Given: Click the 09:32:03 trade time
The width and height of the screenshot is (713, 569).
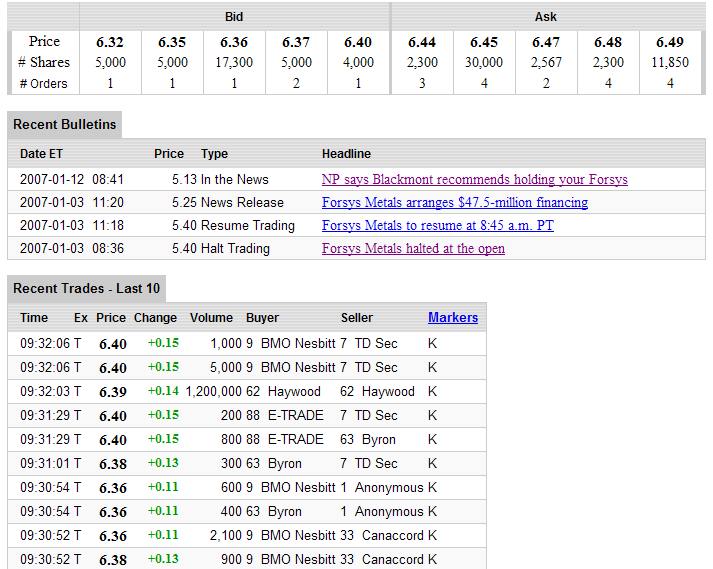Looking at the screenshot, I should click(x=45, y=392).
